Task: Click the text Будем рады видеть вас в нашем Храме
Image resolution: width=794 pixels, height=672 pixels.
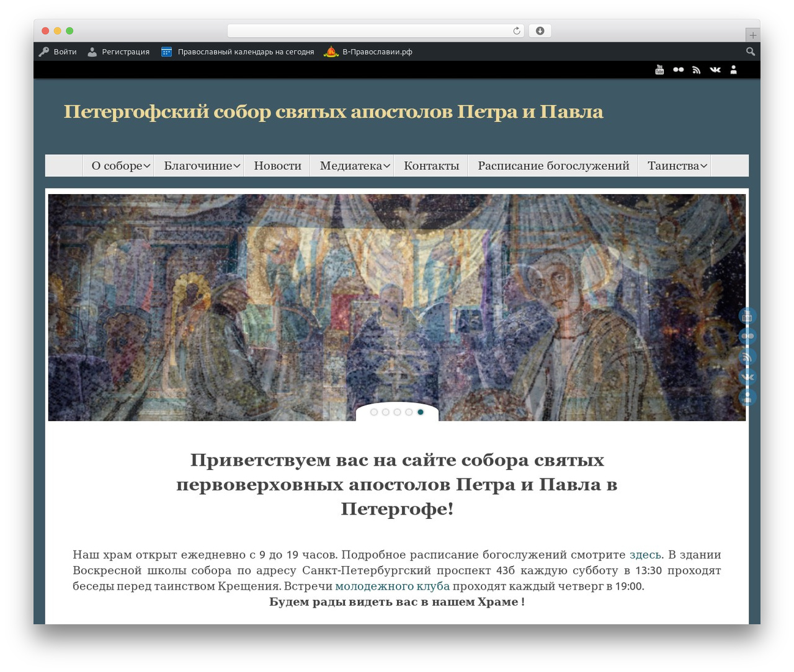Action: coord(397,602)
